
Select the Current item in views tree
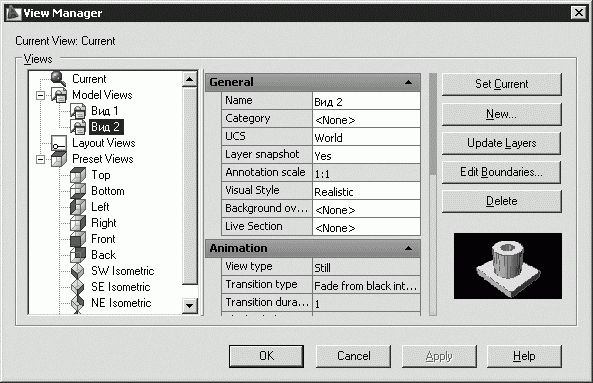point(89,79)
